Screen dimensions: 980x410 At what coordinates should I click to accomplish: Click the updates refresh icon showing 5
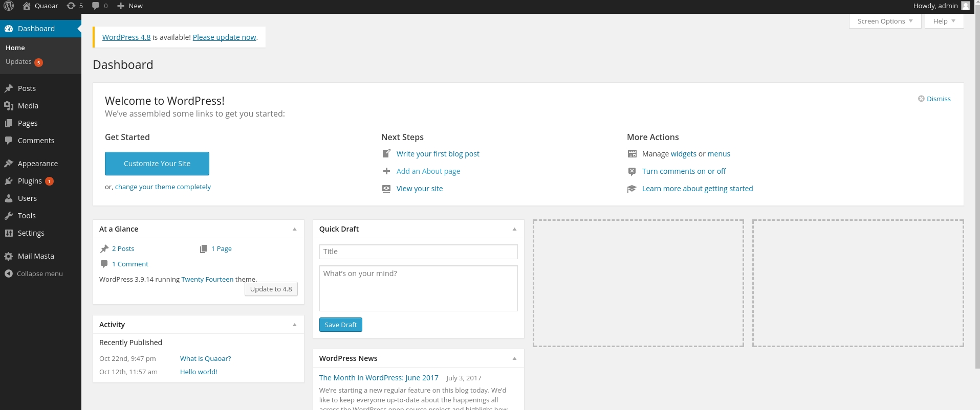click(x=71, y=6)
